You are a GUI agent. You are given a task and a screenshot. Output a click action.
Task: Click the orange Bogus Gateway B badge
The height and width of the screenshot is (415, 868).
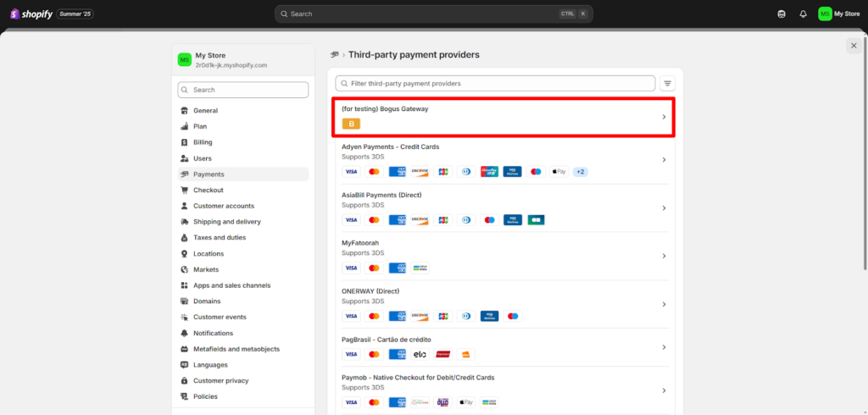point(351,124)
